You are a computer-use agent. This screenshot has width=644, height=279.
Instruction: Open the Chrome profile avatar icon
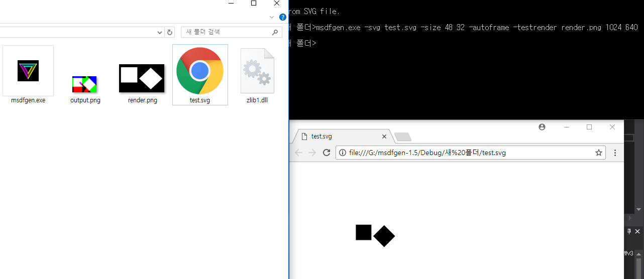tap(542, 127)
